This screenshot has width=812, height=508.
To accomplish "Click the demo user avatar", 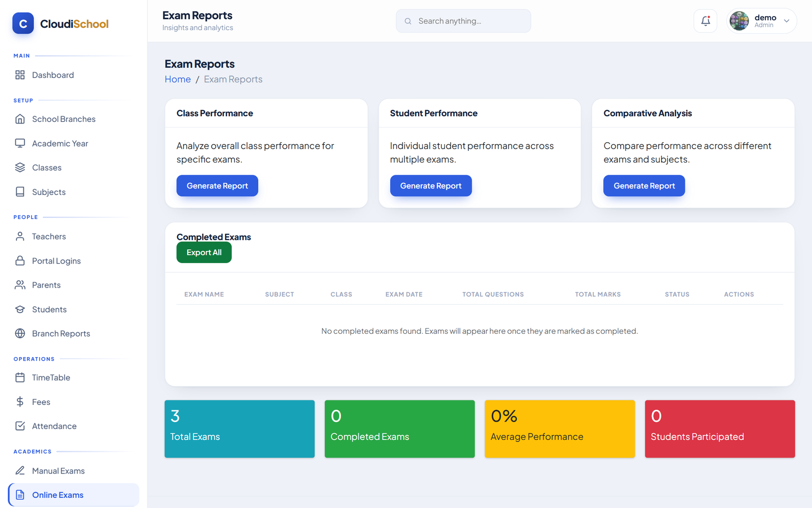I will point(739,21).
